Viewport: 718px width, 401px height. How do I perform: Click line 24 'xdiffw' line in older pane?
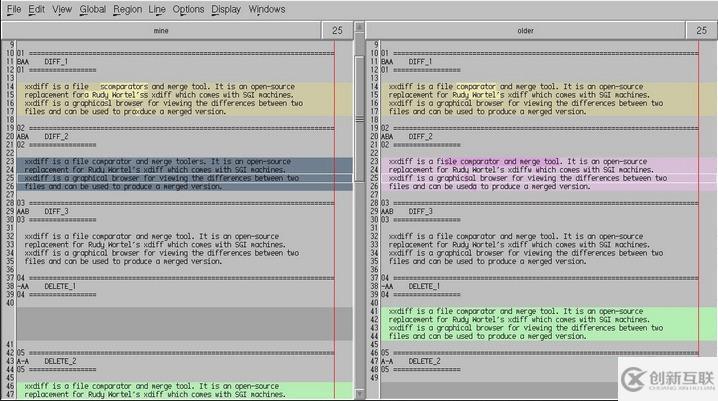tap(549, 170)
